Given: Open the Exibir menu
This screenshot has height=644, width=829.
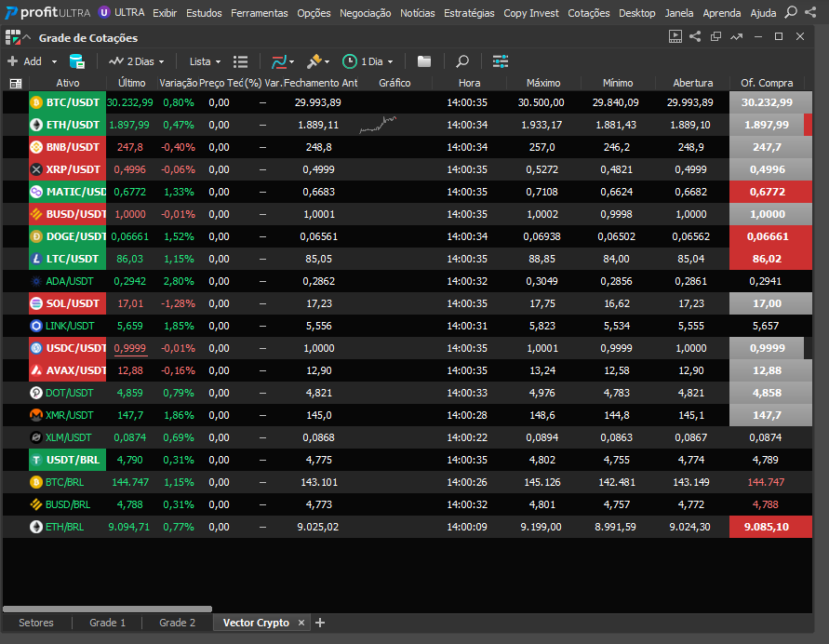Looking at the screenshot, I should [x=165, y=13].
